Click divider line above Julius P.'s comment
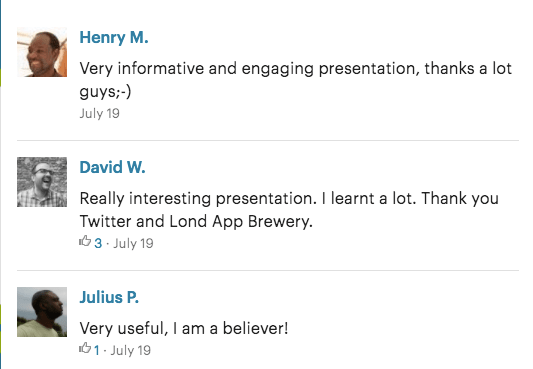This screenshot has width=533, height=369. point(268,270)
